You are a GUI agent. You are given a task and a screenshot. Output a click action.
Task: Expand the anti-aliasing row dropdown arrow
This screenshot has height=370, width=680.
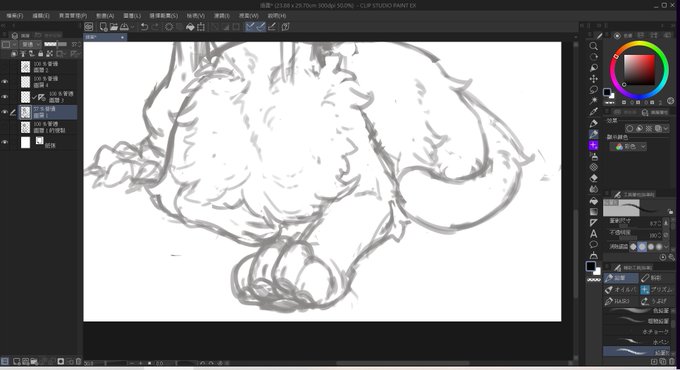click(x=667, y=247)
